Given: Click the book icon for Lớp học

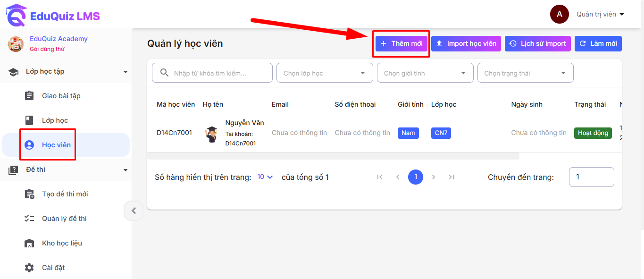Looking at the screenshot, I should pos(29,120).
